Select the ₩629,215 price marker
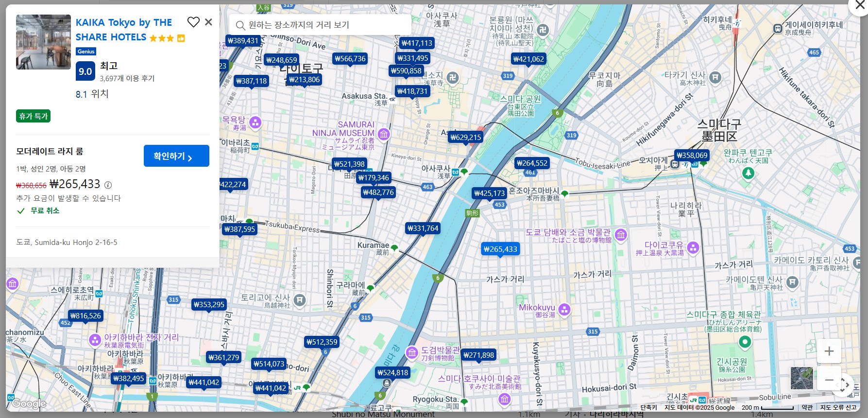 click(x=466, y=137)
